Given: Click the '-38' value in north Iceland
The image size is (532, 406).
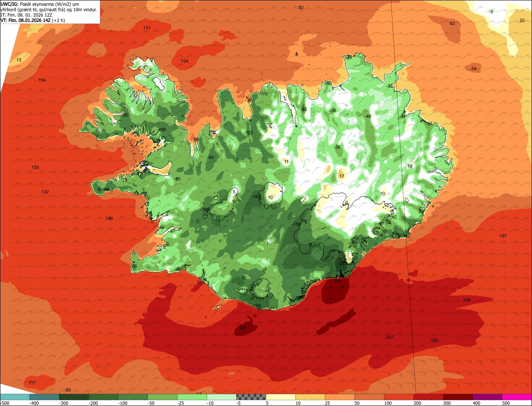Looking at the screenshot, I should (332, 111).
